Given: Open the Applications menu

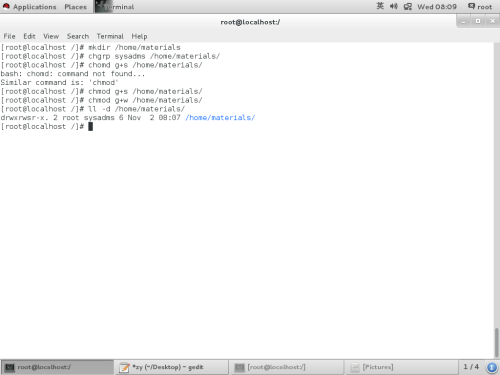Looking at the screenshot, I should coord(34,7).
